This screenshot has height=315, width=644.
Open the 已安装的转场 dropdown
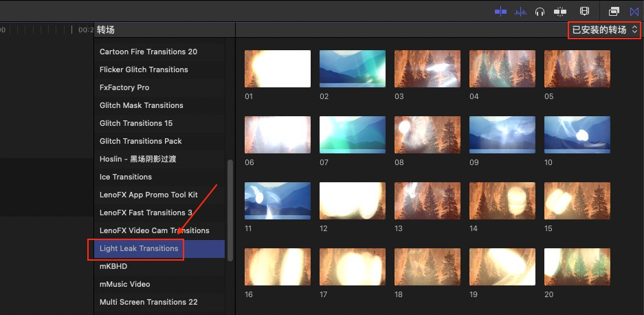pyautogui.click(x=605, y=30)
